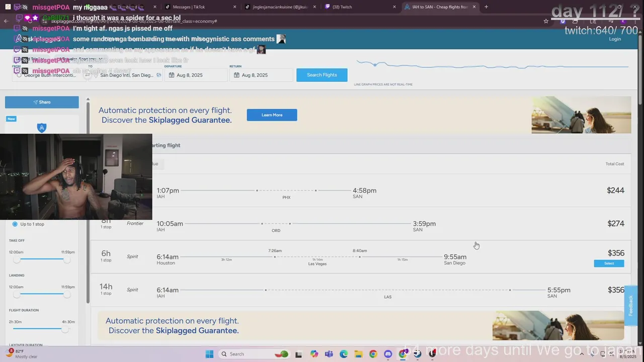Go back using the browser back arrow
Viewport: 644px width, 362px height.
tap(6, 21)
